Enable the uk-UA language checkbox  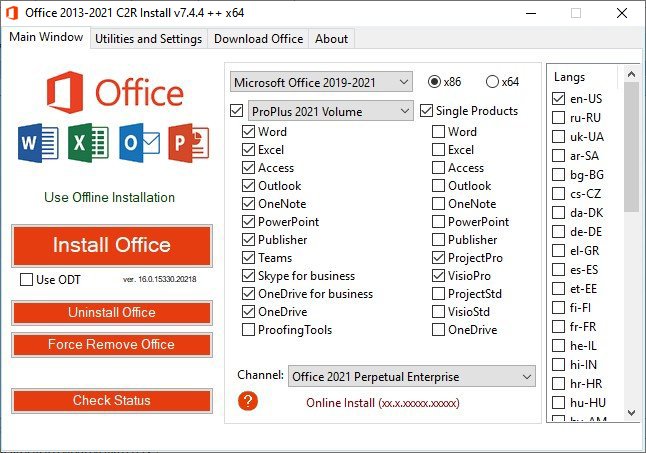click(558, 136)
